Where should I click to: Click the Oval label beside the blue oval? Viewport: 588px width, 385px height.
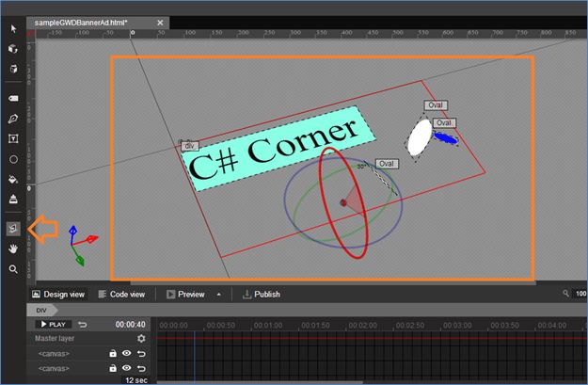coord(444,122)
